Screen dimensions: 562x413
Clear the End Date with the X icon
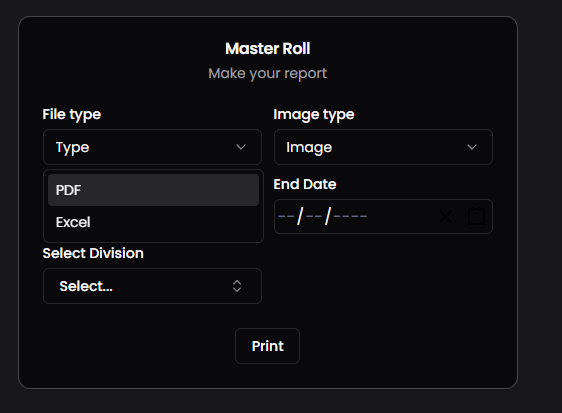(446, 217)
